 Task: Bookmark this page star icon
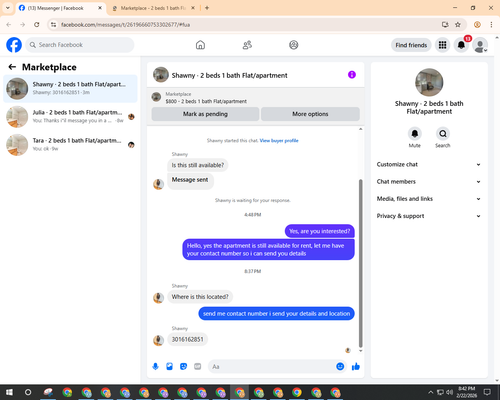458,25
